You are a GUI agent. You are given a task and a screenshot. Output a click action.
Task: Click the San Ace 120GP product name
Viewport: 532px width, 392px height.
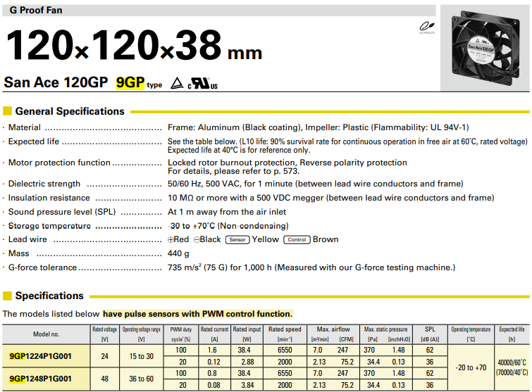pyautogui.click(x=56, y=83)
